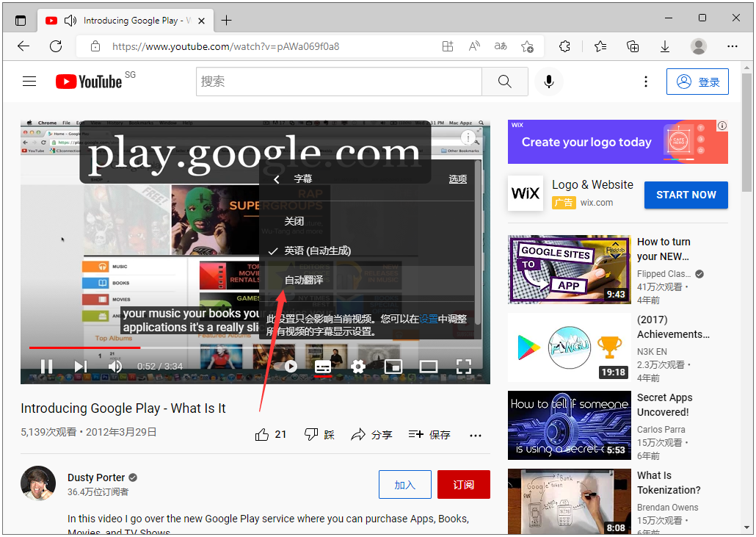Open the Dusty Porter channel name
Image resolution: width=756 pixels, height=537 pixels.
pyautogui.click(x=96, y=477)
